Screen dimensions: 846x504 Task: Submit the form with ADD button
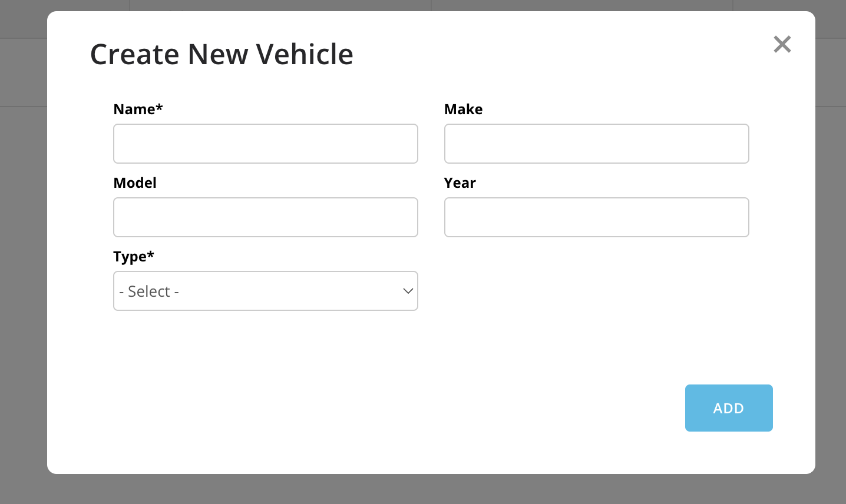729,408
